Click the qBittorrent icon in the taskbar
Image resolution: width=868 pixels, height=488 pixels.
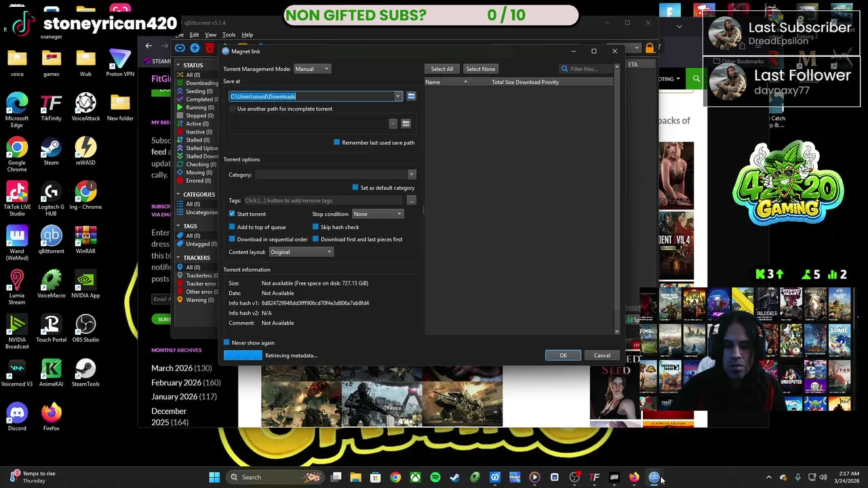click(x=654, y=477)
